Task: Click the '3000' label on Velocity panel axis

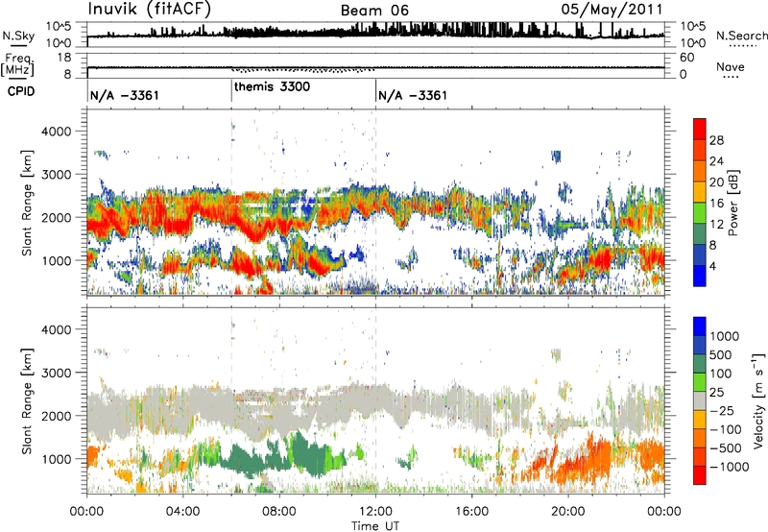Action: click(56, 373)
